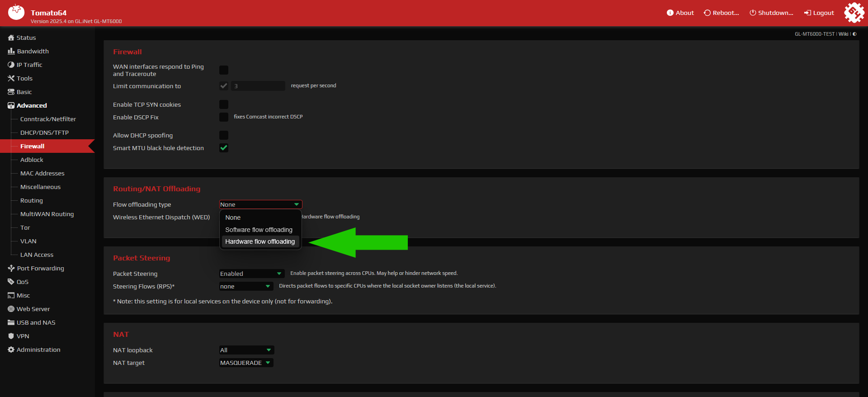This screenshot has width=868, height=397.
Task: Click the NAT section heading
Action: tap(121, 334)
